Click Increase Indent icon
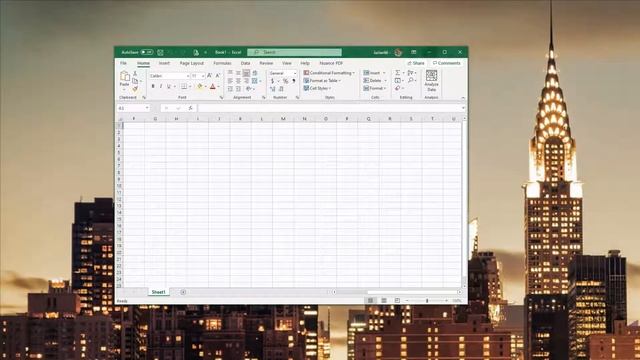This screenshot has height=360, width=640. click(x=238, y=89)
